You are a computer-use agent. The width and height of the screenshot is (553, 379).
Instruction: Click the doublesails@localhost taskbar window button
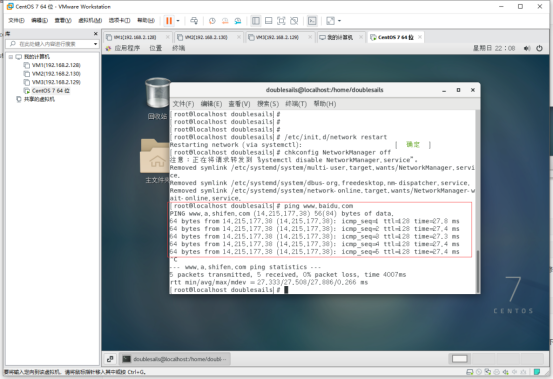(x=175, y=359)
